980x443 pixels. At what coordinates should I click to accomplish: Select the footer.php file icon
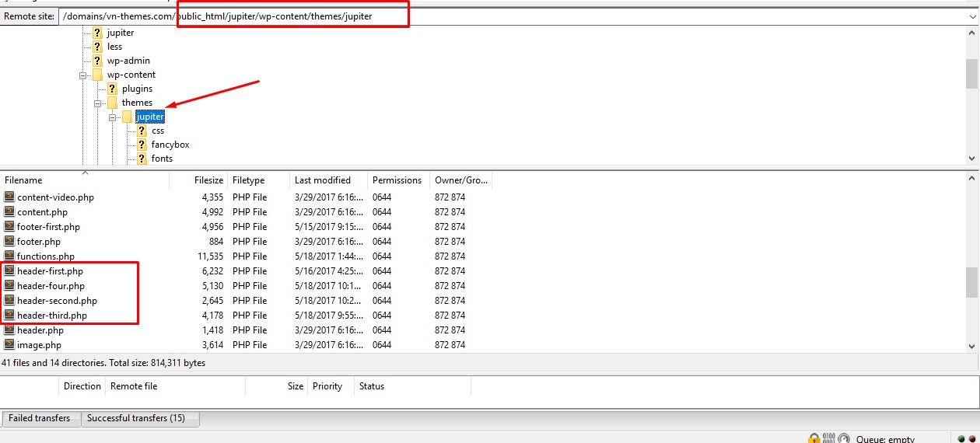[x=9, y=242]
